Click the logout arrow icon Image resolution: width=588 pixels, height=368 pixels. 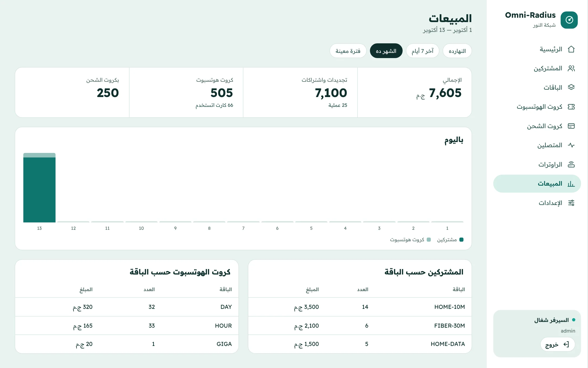pyautogui.click(x=566, y=345)
